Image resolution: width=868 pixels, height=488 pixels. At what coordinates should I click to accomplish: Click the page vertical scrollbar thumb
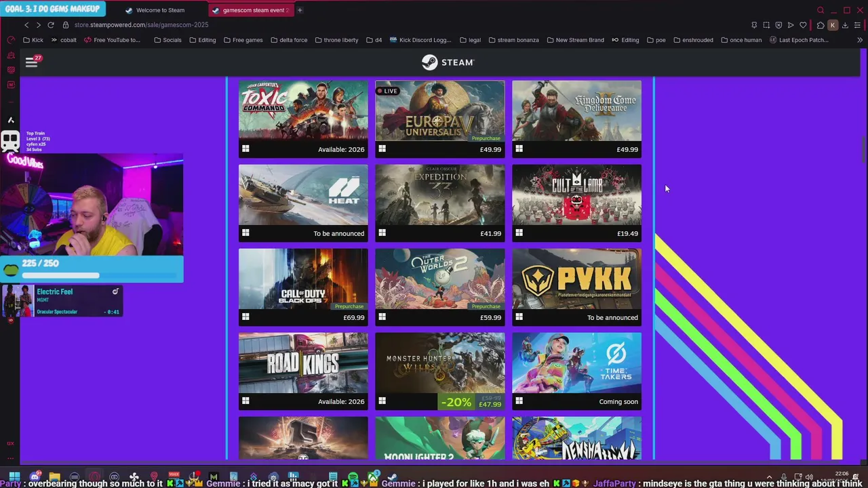coord(863,148)
